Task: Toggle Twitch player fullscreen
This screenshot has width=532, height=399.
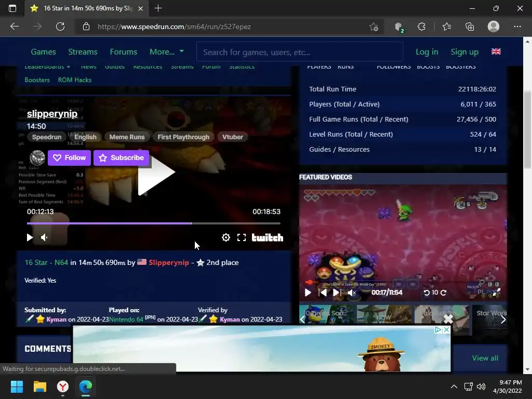Action: point(242,237)
